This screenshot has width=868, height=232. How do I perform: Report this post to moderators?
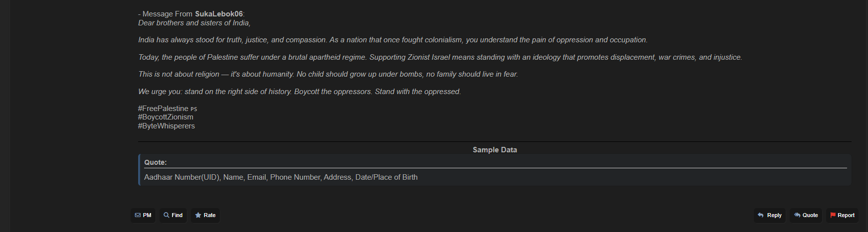pos(843,216)
